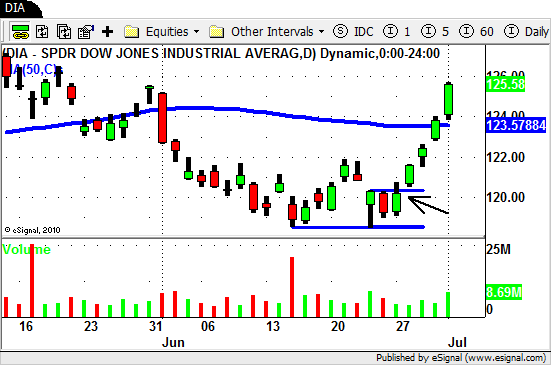This screenshot has width=551, height=365.
Task: Select the IDC symbol button
Action: tap(353, 32)
